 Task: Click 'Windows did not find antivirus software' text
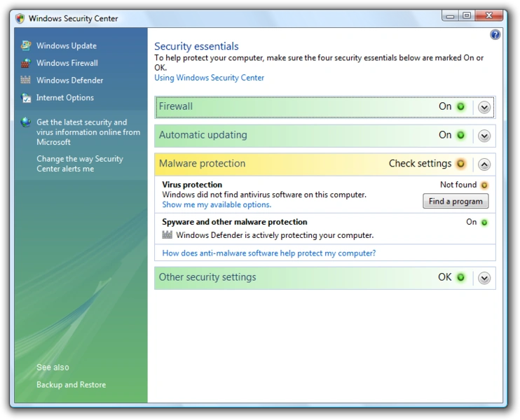point(264,195)
